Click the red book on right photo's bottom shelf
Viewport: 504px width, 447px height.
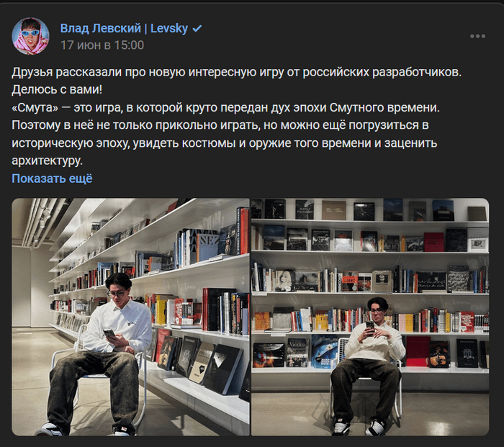click(418, 351)
